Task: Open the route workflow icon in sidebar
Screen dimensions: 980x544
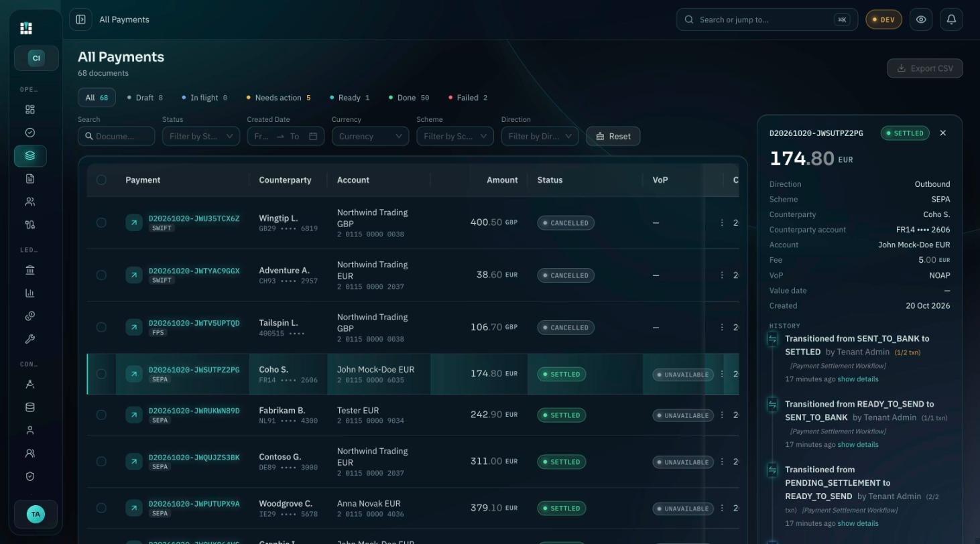Action: tap(30, 225)
